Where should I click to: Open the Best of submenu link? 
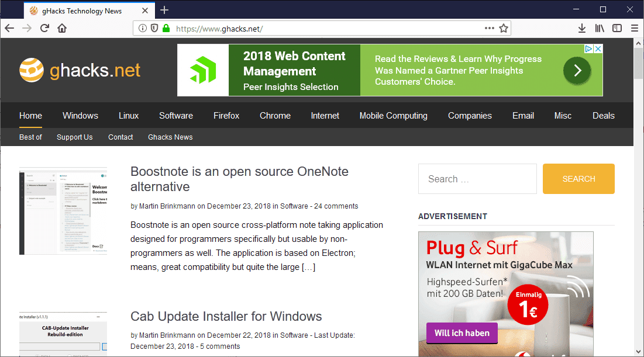coord(30,137)
